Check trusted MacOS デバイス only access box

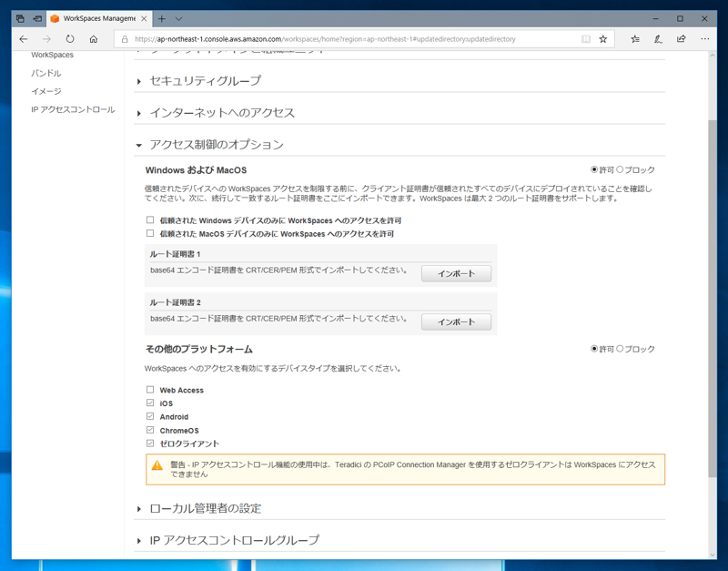[x=150, y=233]
